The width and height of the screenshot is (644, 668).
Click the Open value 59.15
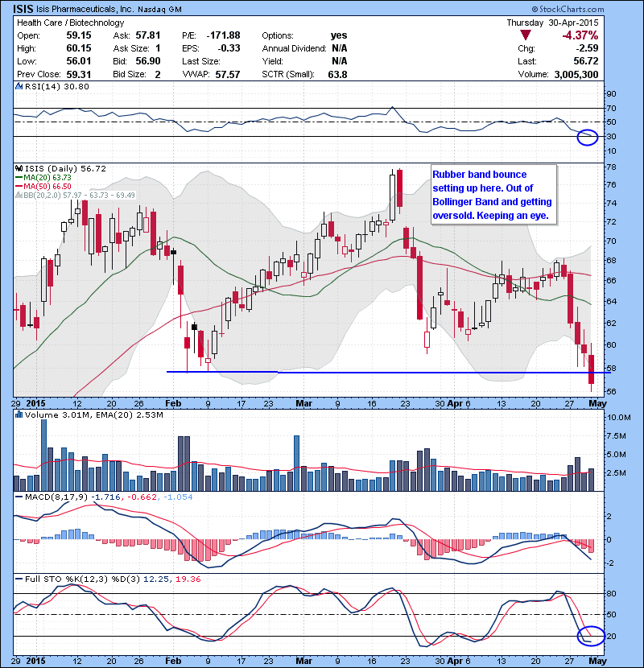[79, 35]
